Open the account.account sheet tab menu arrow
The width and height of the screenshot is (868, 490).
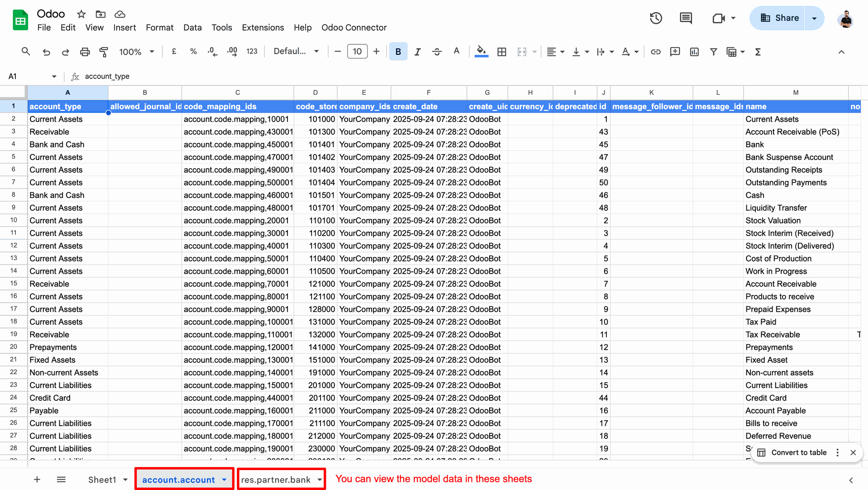click(x=224, y=480)
